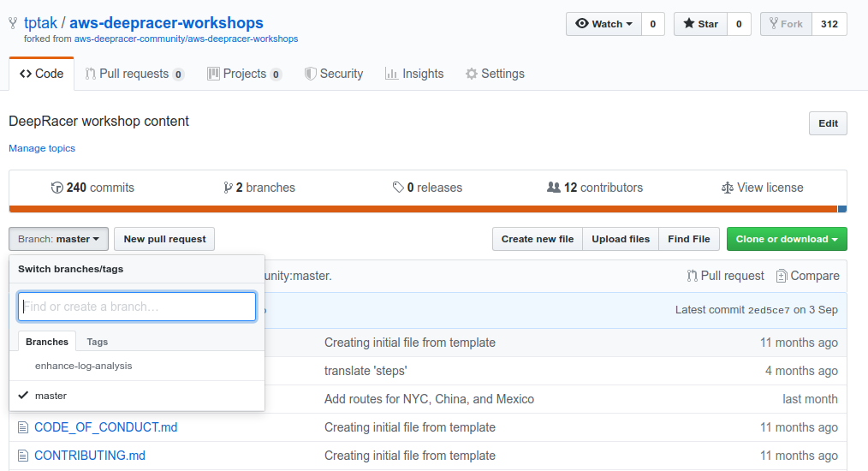Click file icon beside CODE_OF_CONDUCT.md
Viewport: 868px width, 471px height.
click(x=23, y=427)
